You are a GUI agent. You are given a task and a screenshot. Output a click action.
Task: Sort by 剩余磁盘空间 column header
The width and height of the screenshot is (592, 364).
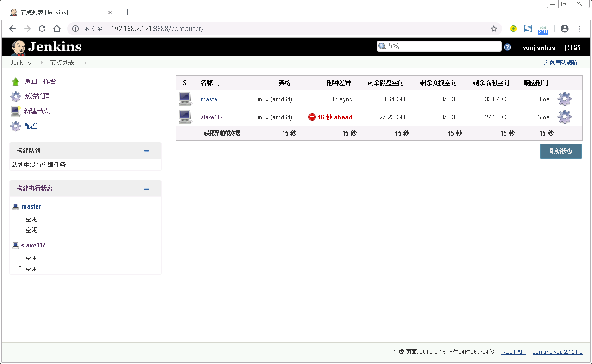[386, 83]
